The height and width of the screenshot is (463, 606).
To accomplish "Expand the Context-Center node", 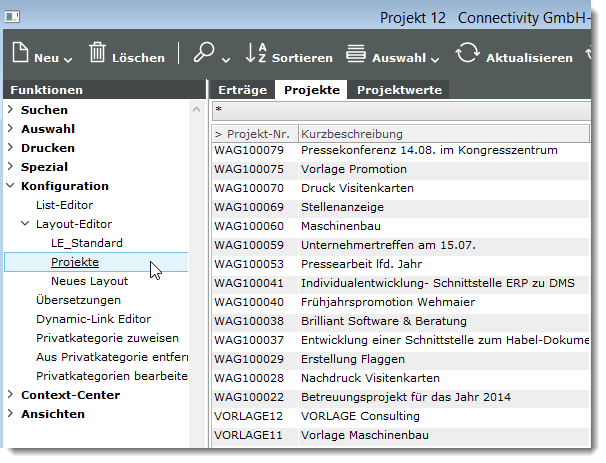I will point(11,395).
